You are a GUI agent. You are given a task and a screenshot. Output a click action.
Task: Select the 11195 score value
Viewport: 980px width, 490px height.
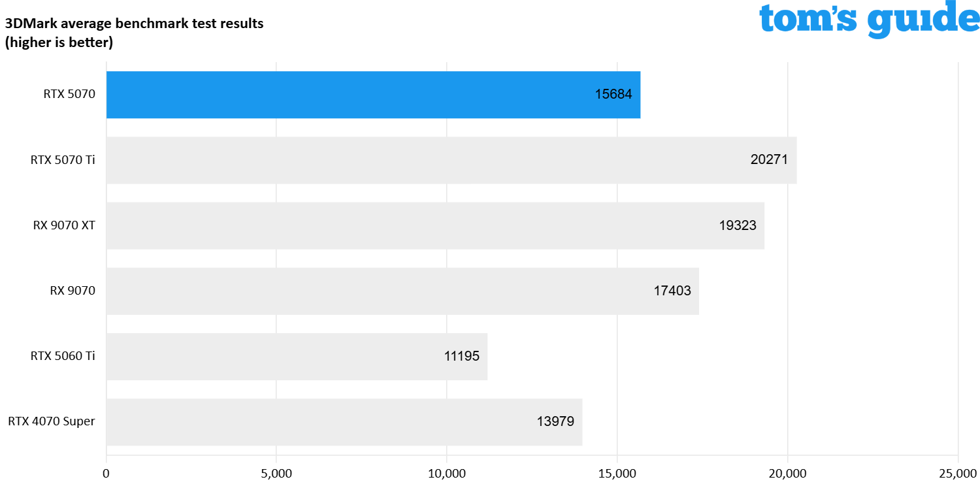pos(461,356)
